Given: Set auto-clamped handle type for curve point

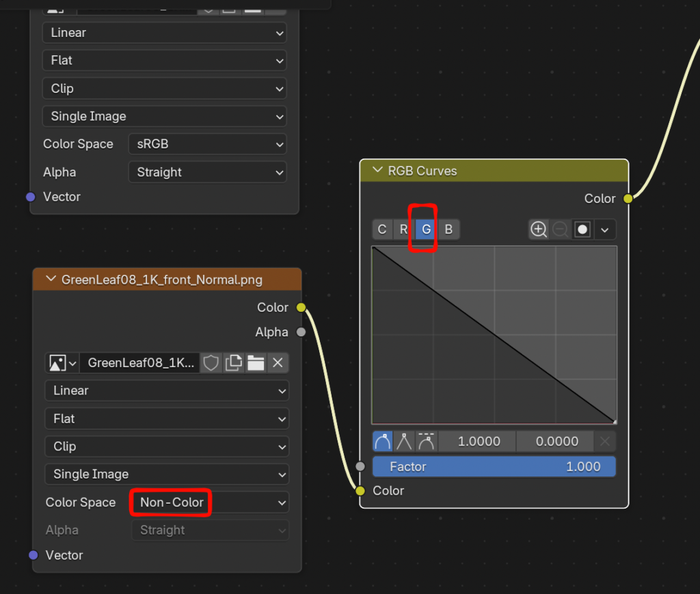Looking at the screenshot, I should tap(427, 442).
